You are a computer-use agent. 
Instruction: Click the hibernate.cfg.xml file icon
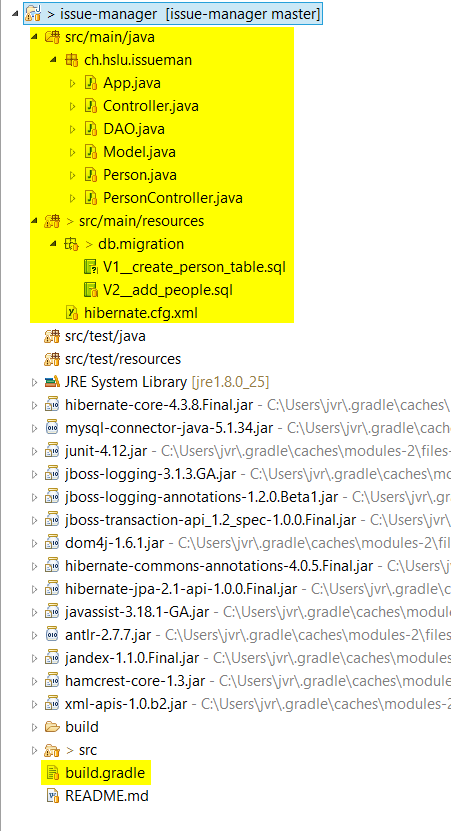(x=72, y=313)
